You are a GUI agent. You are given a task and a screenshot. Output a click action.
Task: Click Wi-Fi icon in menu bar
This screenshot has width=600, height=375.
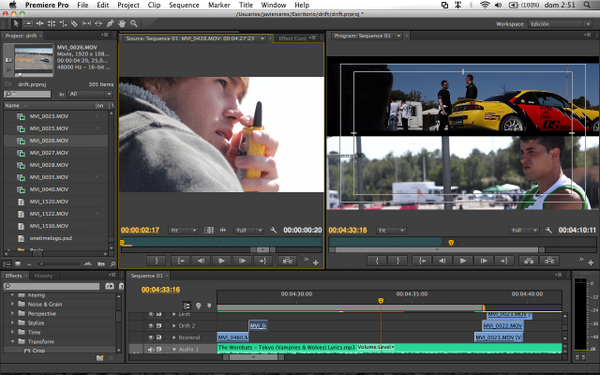pyautogui.click(x=485, y=5)
